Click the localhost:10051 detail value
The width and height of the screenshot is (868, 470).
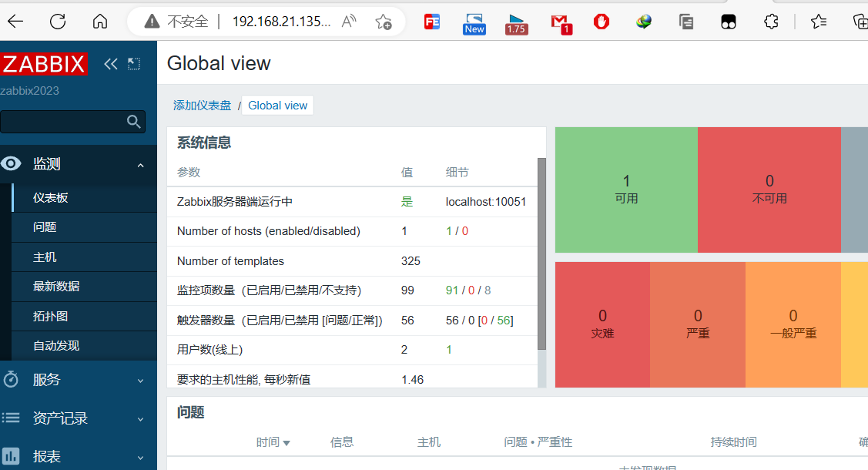coord(485,202)
